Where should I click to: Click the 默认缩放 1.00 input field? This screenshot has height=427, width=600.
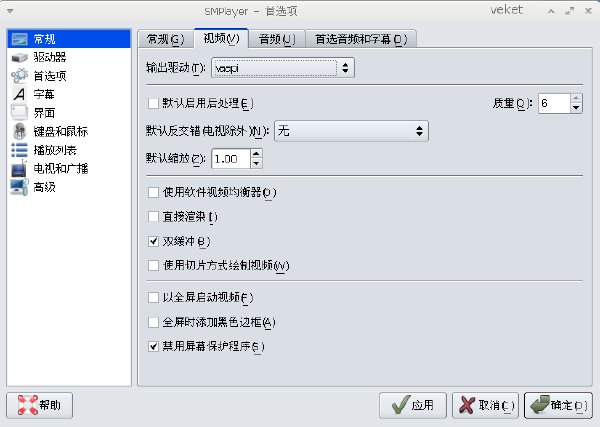pos(231,159)
